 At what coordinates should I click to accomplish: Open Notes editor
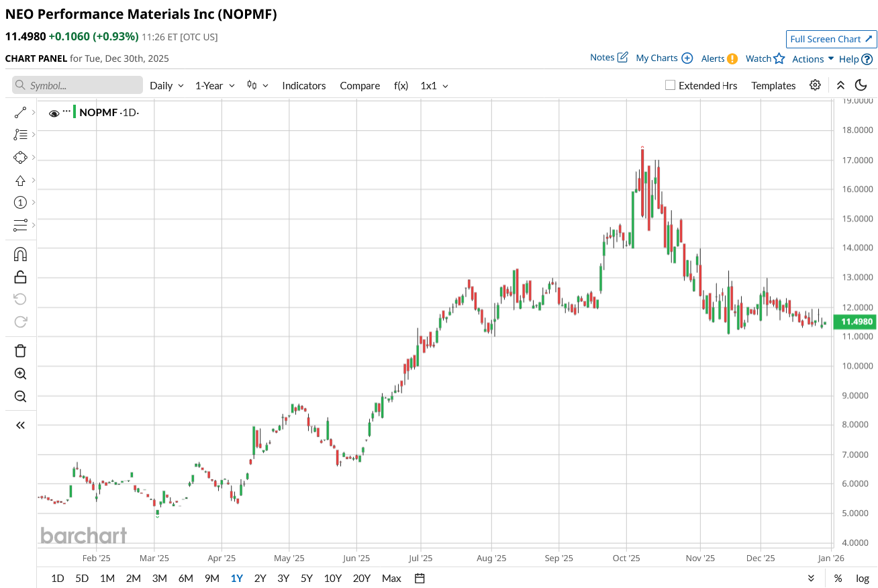click(x=609, y=58)
